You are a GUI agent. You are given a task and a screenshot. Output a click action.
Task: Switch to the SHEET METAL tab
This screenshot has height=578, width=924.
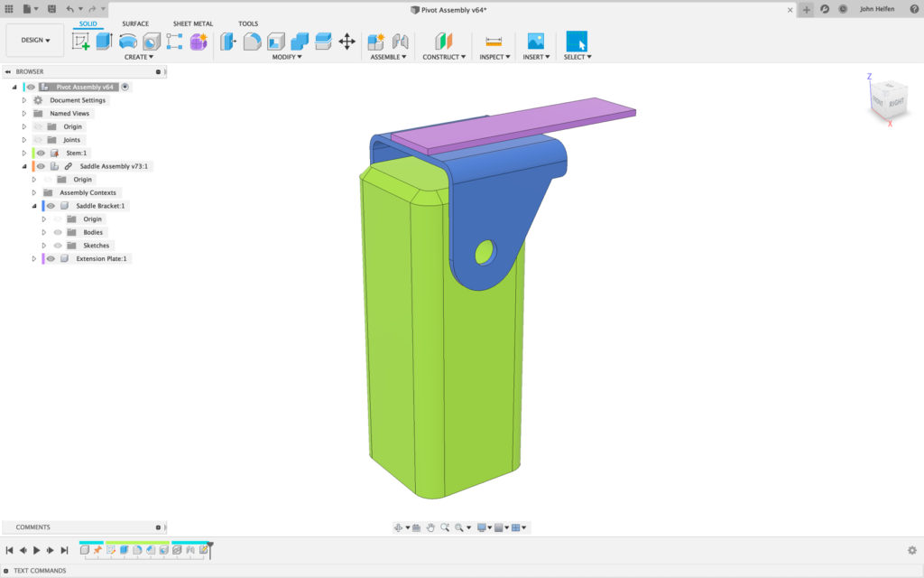pos(193,23)
